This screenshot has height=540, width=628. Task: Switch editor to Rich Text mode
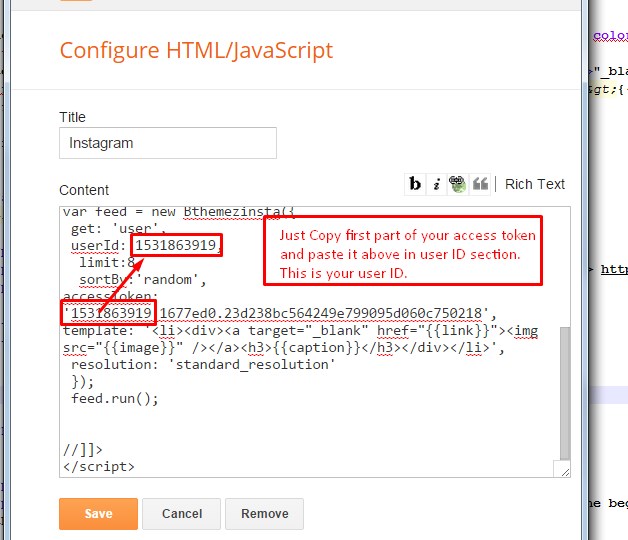point(535,184)
